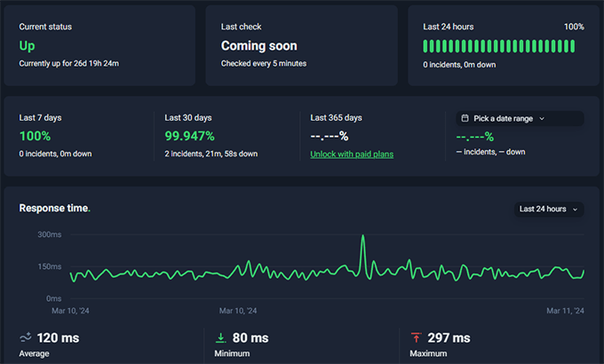604x364 pixels.
Task: Click the 100% label in Last 24 hours card
Action: [574, 27]
